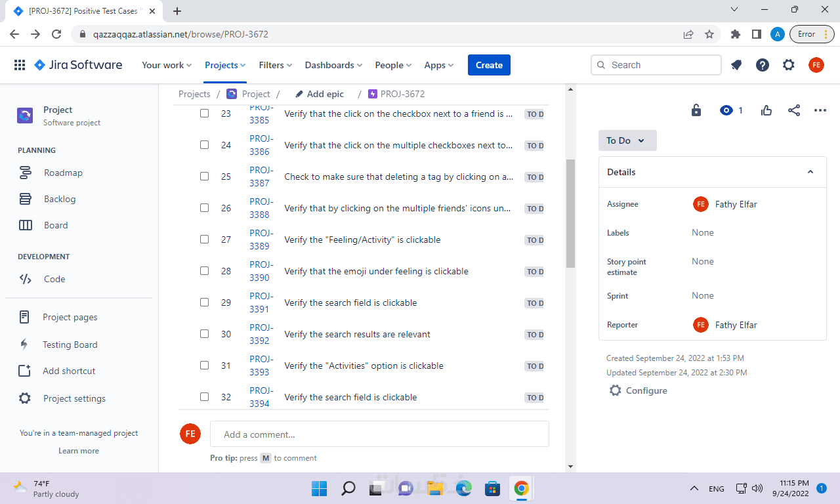The height and width of the screenshot is (504, 840).
Task: Click the Projects breadcrumb link
Action: click(194, 94)
